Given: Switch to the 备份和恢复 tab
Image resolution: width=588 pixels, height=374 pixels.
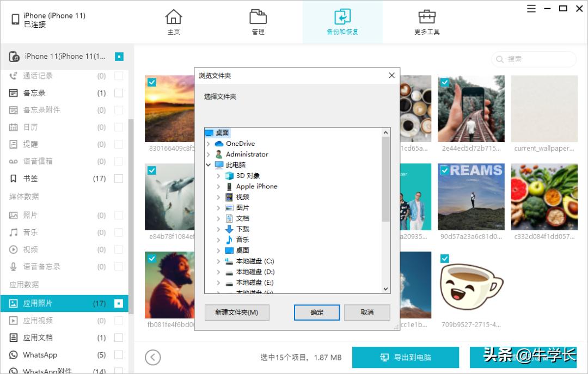Looking at the screenshot, I should click(x=342, y=22).
